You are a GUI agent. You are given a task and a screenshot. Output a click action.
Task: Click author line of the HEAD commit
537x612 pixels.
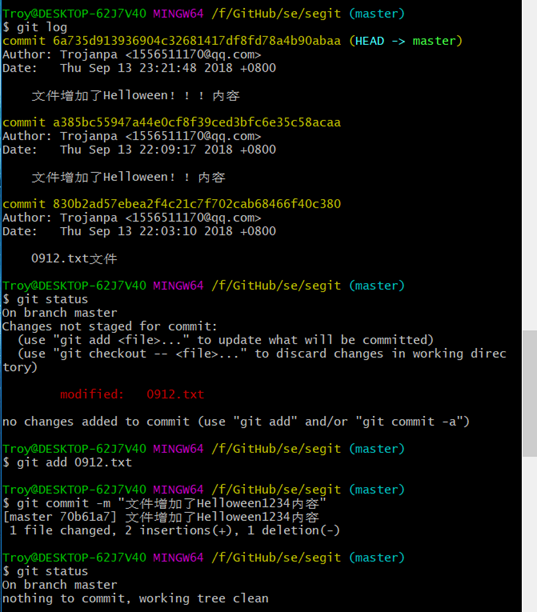coord(132,55)
